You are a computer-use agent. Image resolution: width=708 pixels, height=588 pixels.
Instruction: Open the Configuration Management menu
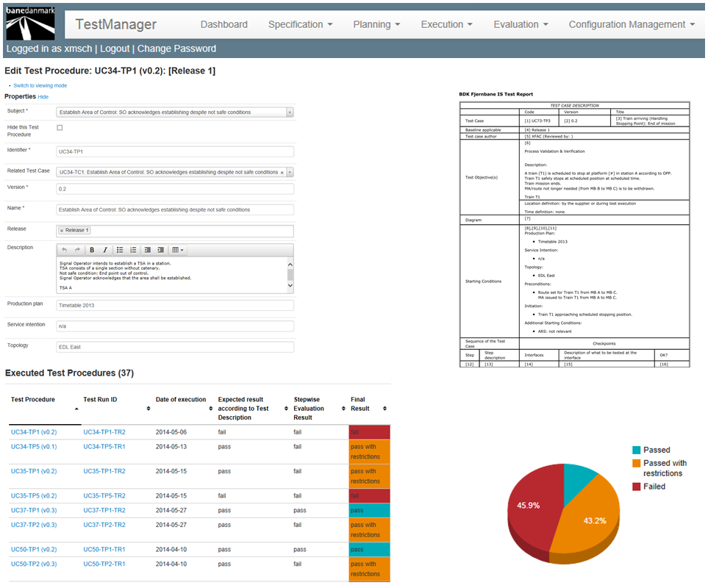[631, 24]
